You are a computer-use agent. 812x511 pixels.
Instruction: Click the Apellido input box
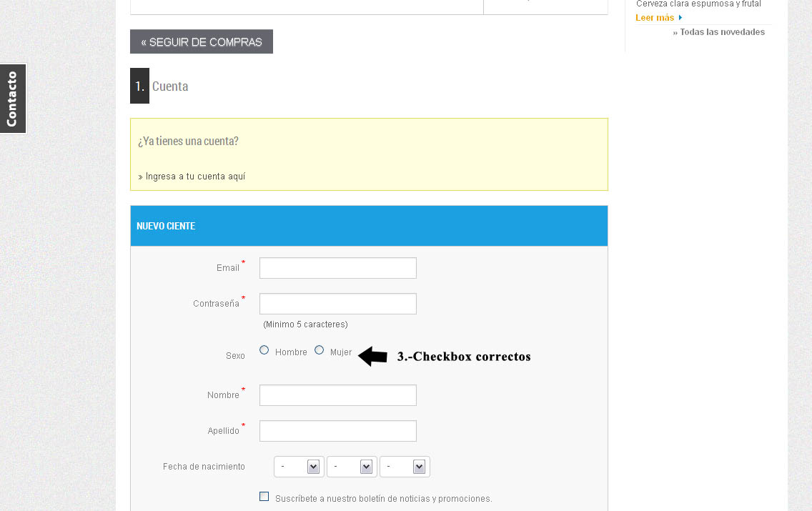point(337,431)
